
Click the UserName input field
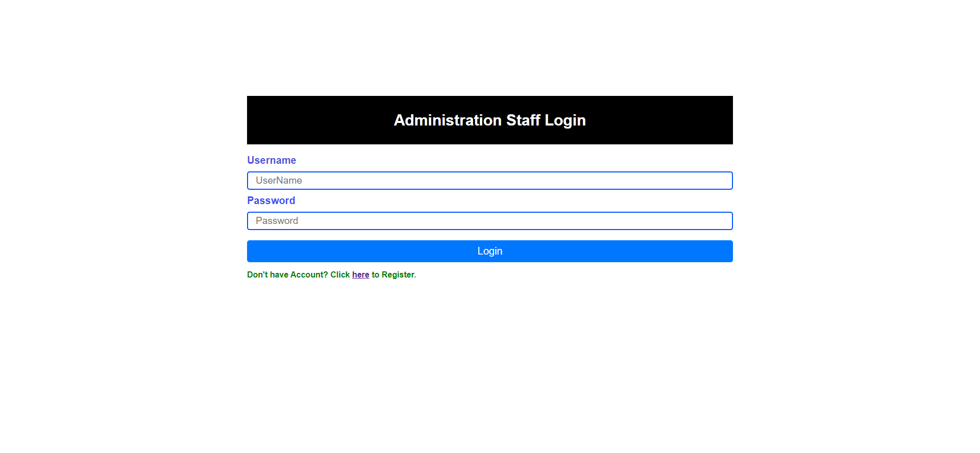pos(490,181)
